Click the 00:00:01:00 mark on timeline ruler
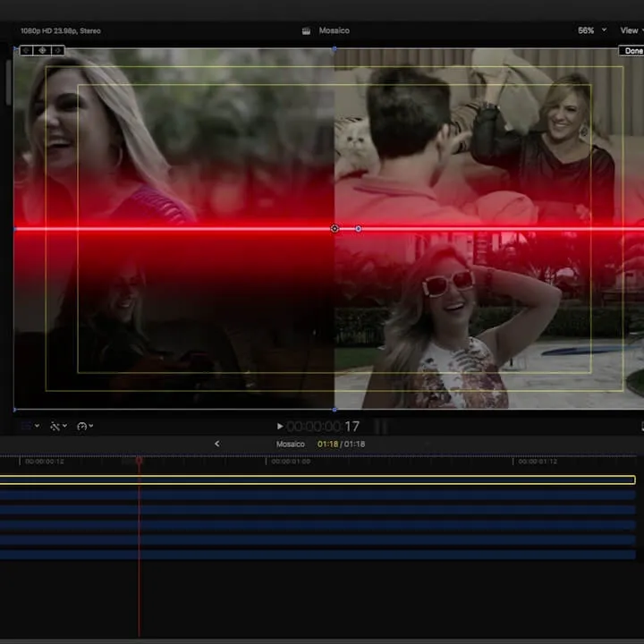The height and width of the screenshot is (644, 644). (x=291, y=462)
